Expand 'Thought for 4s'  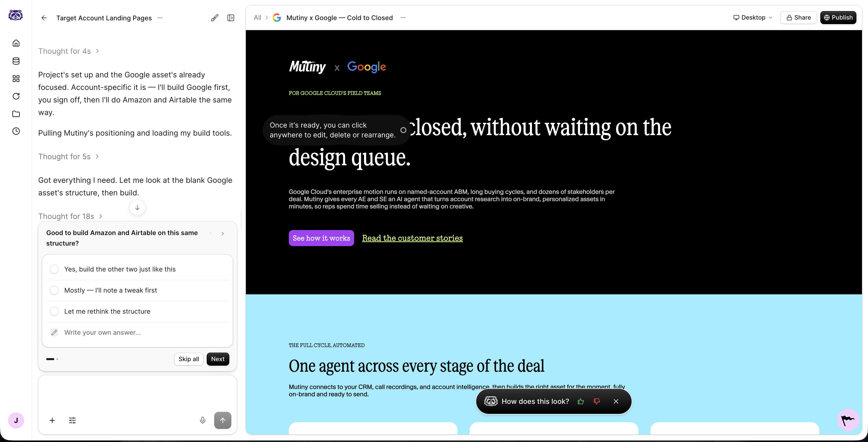[69, 51]
